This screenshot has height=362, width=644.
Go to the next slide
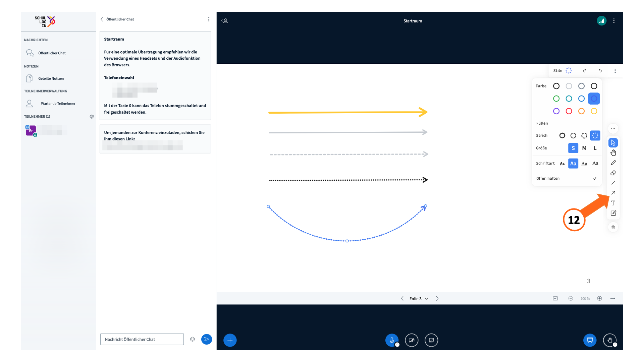click(437, 299)
